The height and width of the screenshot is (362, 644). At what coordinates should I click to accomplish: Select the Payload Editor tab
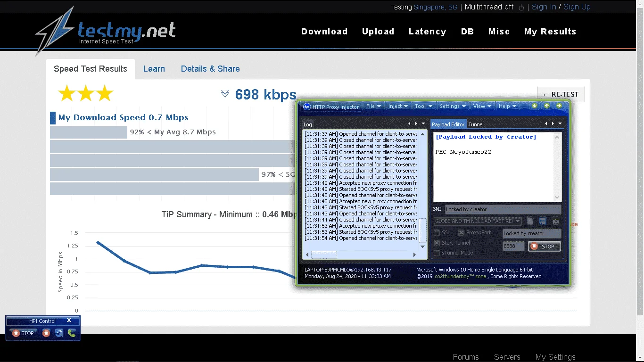[x=448, y=124]
